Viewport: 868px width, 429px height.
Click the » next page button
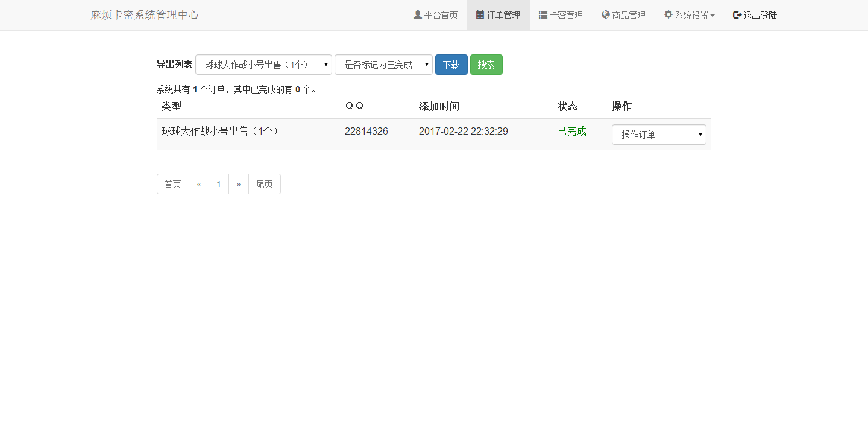[x=239, y=184]
